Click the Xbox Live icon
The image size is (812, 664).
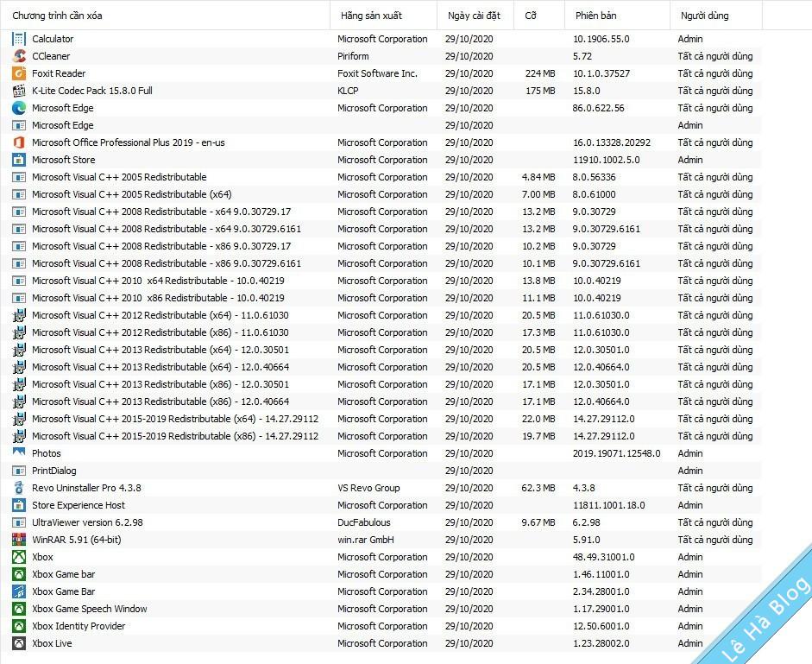tap(19, 643)
